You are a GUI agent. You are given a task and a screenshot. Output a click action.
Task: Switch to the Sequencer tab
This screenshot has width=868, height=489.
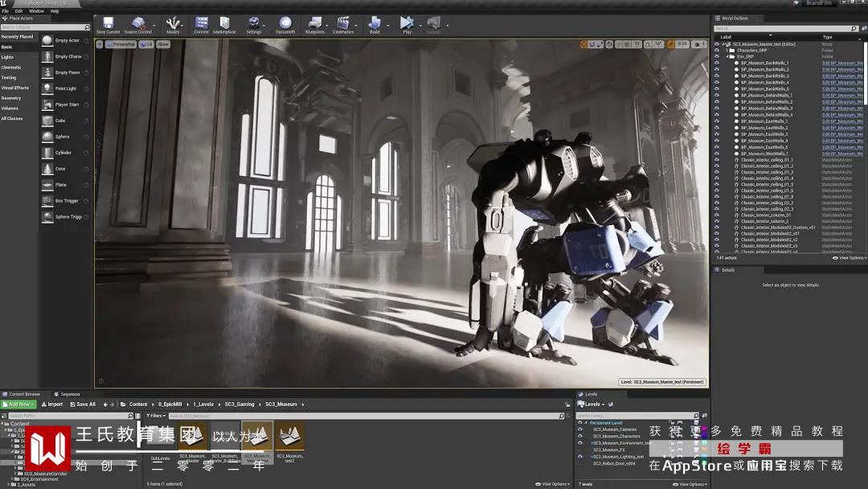(67, 394)
